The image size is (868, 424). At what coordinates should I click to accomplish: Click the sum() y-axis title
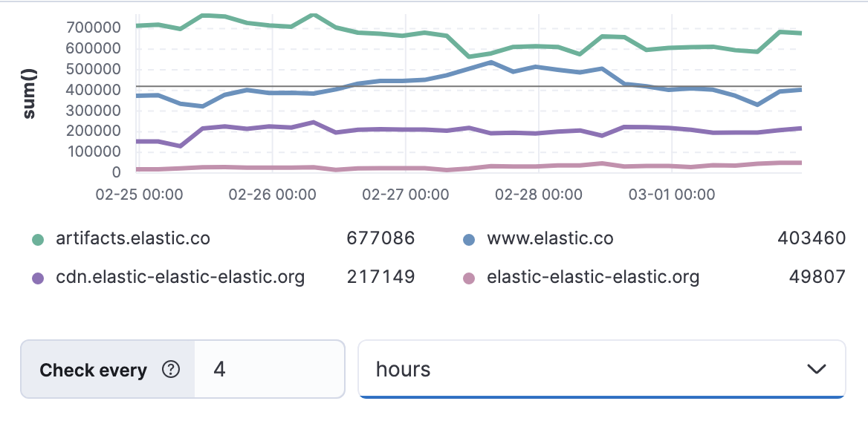click(x=30, y=95)
